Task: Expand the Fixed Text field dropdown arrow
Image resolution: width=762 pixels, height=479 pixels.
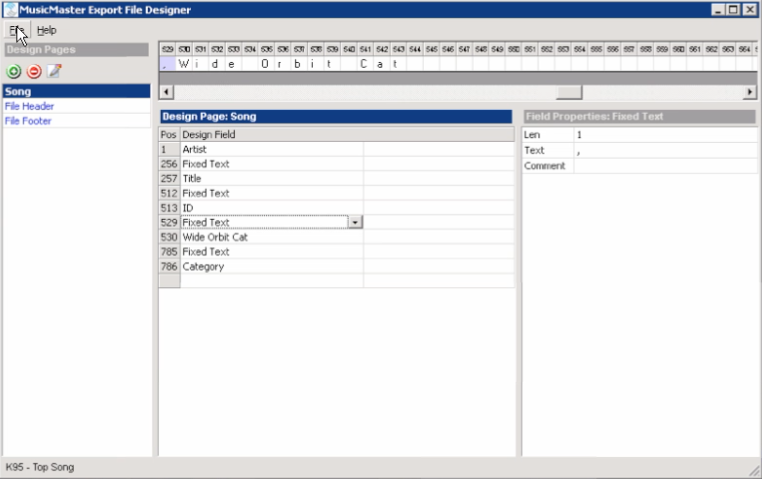Action: click(355, 223)
